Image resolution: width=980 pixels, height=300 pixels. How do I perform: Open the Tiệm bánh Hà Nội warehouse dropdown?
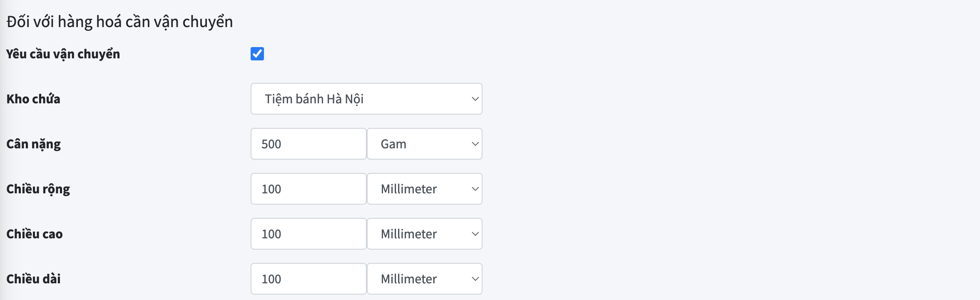tap(366, 99)
